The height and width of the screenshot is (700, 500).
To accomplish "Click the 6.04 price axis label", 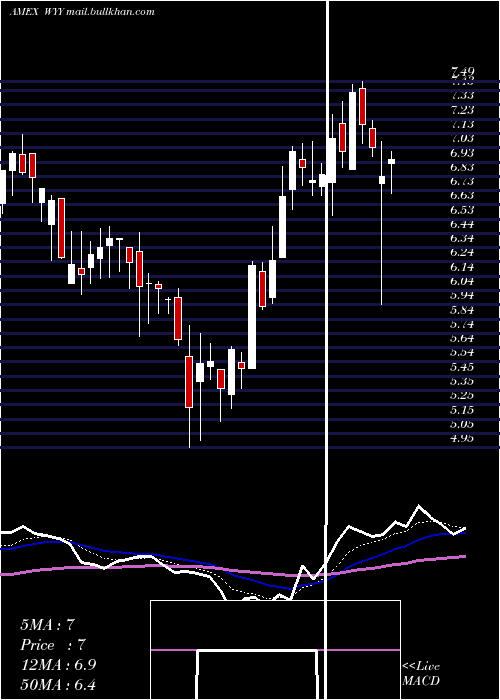I will (462, 281).
